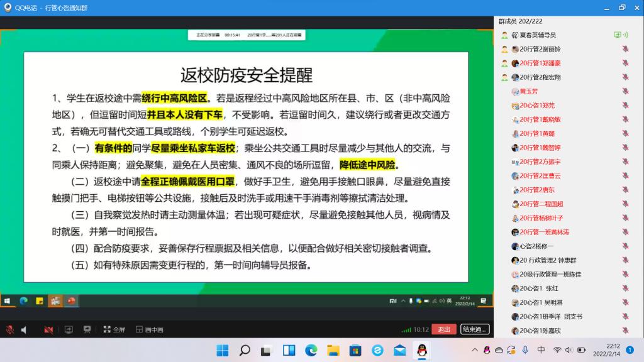Enter fullscreen with 全屏 button
Viewport: 644px width, 362px height.
pos(114,329)
